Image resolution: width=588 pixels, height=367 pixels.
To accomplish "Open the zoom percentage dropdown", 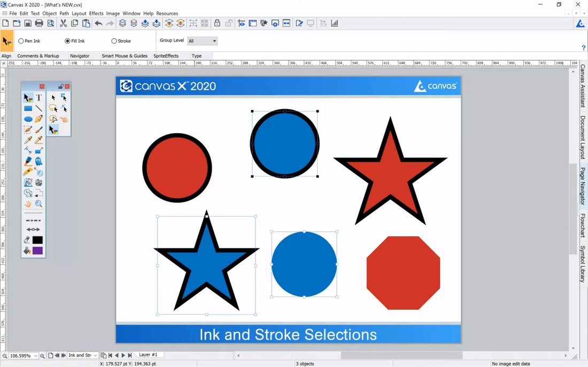I will tap(36, 356).
